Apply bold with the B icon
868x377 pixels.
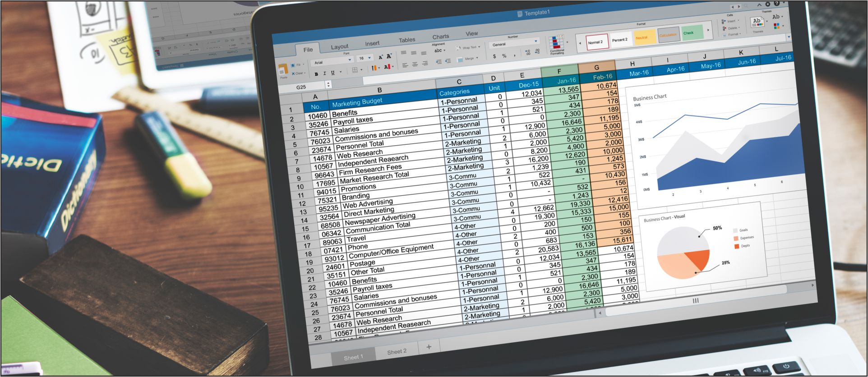point(316,74)
